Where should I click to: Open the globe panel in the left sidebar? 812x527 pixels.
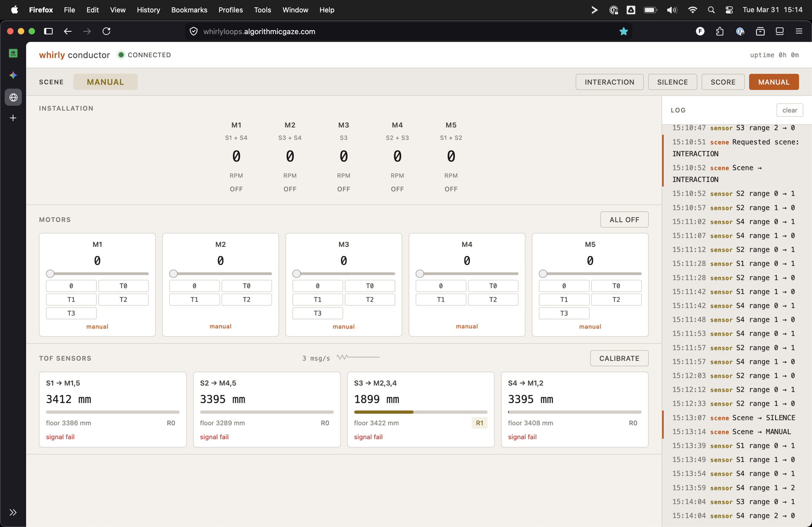point(13,97)
